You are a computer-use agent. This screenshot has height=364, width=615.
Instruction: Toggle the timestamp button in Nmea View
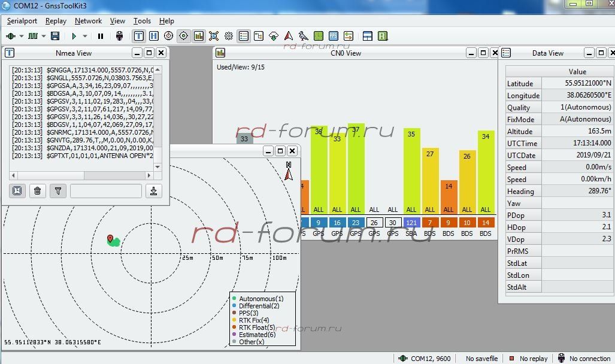(x=17, y=190)
